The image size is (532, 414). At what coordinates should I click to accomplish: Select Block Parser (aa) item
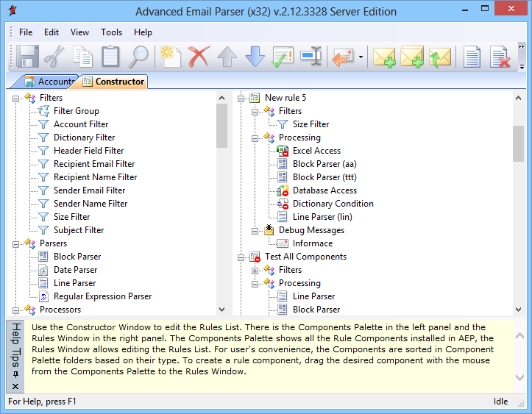324,164
